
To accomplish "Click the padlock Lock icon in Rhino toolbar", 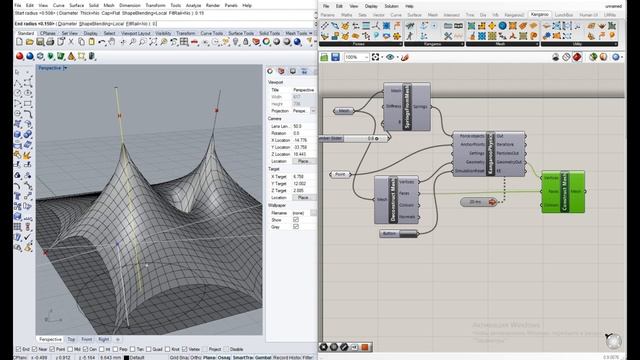I will [x=246, y=42].
